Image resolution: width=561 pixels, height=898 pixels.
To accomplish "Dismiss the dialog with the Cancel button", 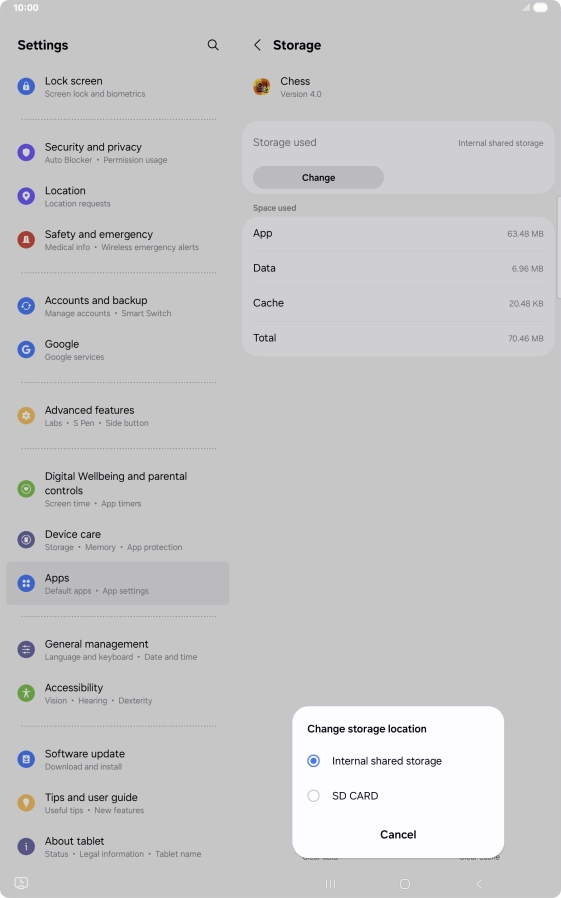I will (x=398, y=834).
